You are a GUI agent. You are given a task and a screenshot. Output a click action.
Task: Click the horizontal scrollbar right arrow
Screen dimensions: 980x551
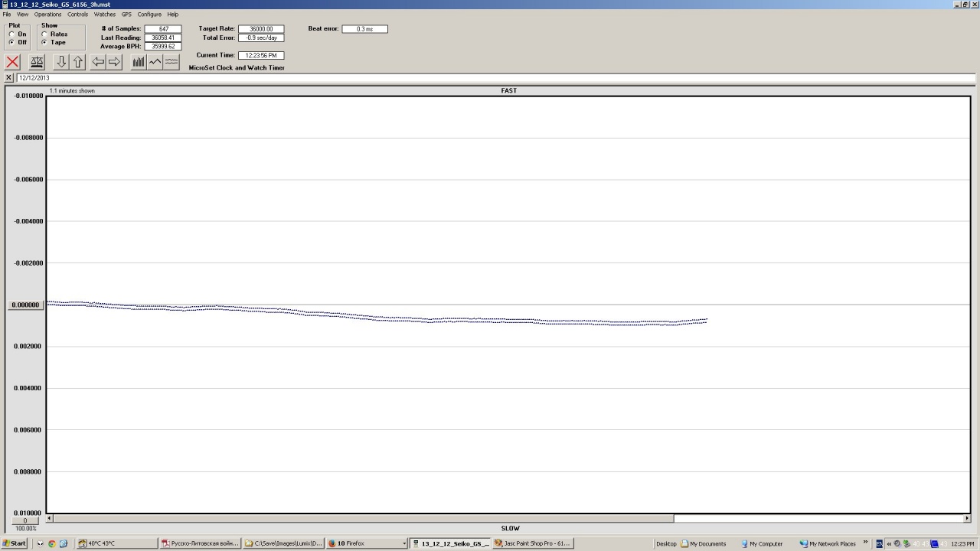(x=966, y=518)
